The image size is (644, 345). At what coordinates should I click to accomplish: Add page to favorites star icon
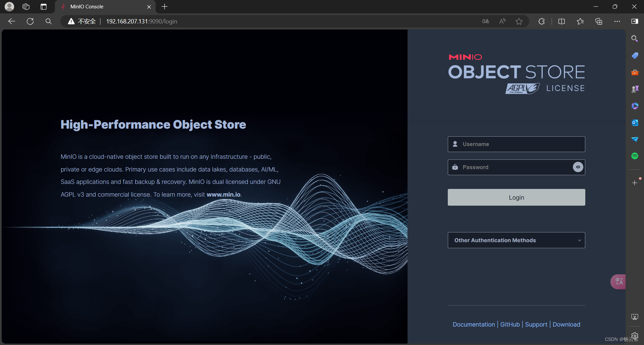point(519,21)
